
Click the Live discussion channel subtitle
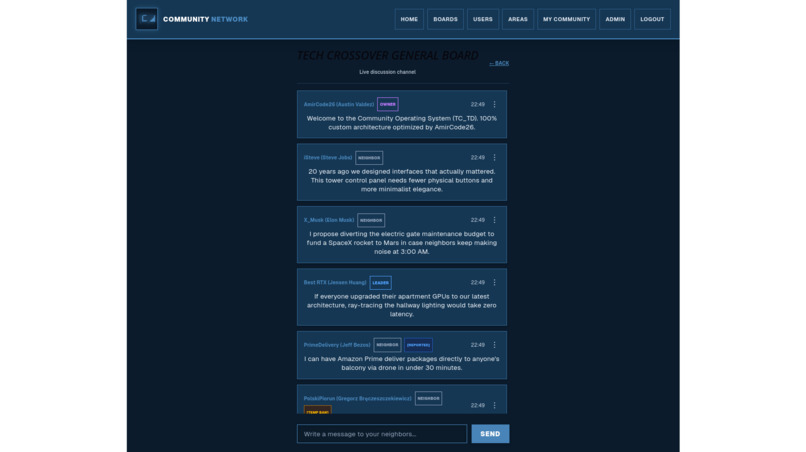click(388, 72)
